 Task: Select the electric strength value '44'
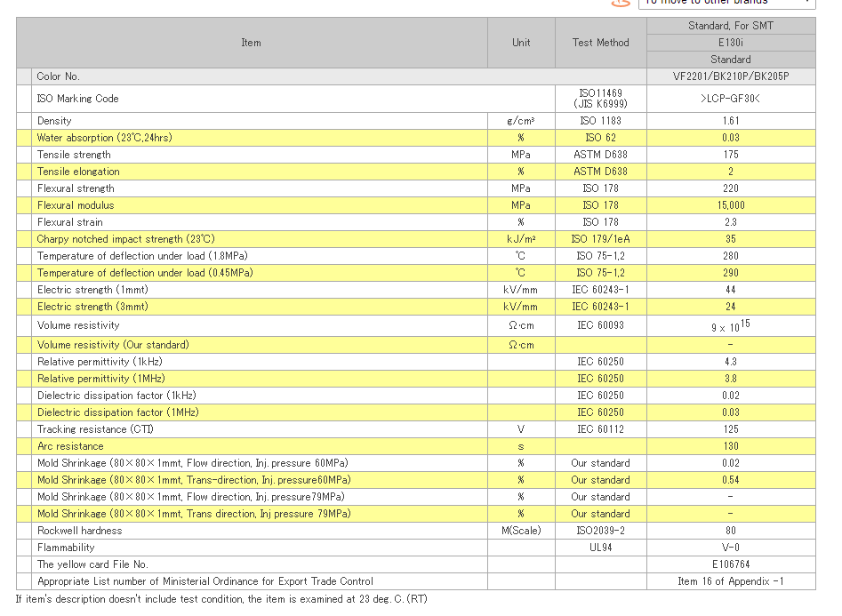[x=731, y=290]
